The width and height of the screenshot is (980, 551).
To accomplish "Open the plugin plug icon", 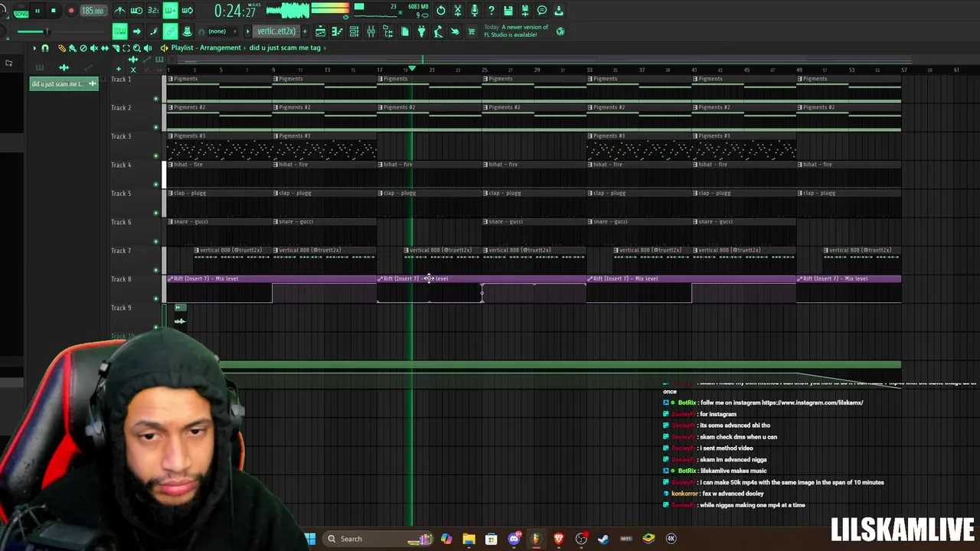I will point(421,31).
